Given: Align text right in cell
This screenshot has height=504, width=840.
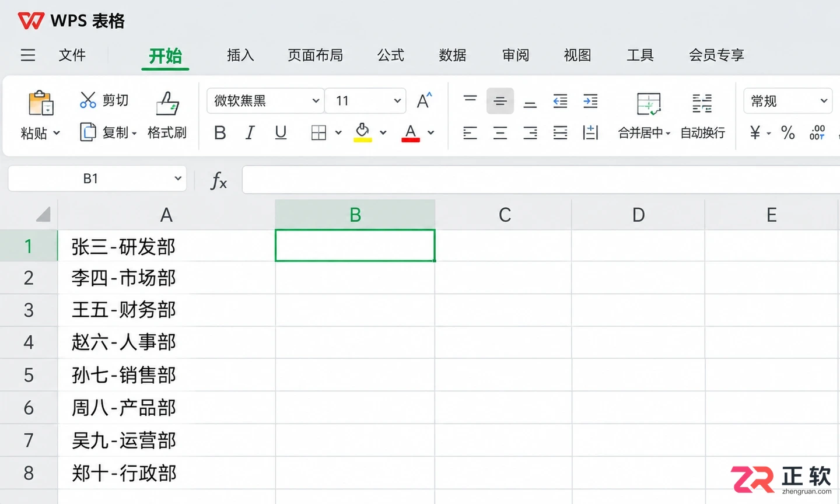Looking at the screenshot, I should click(x=530, y=133).
